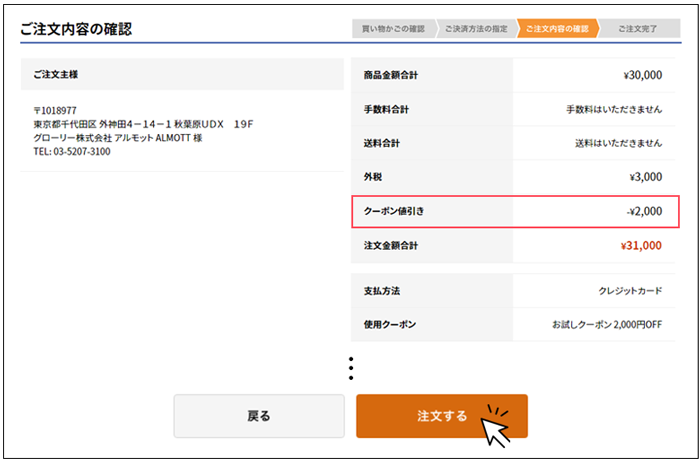The height and width of the screenshot is (462, 700).
Task: Click the -¥2,000 coupon discount value
Action: [644, 211]
